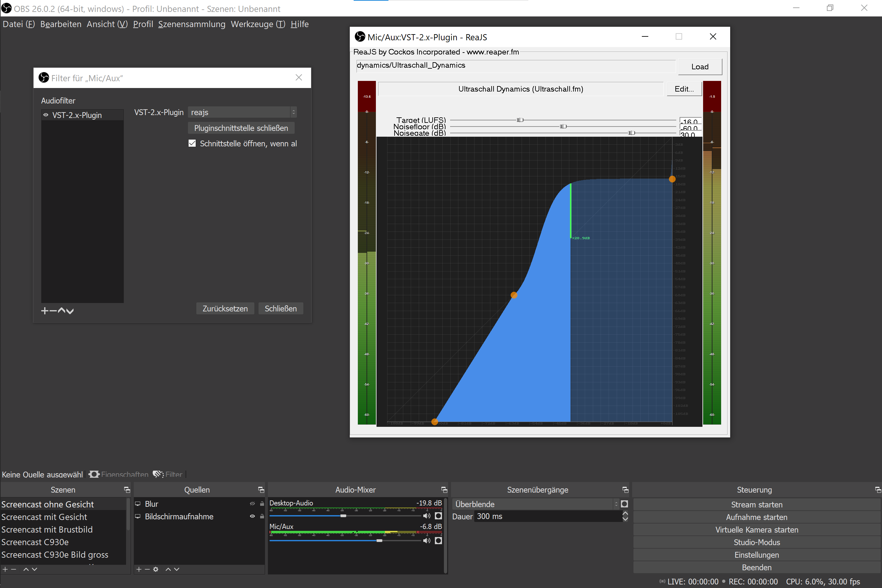The height and width of the screenshot is (588, 882).
Task: Uncheck the Schnittstelle öffnen checkbox
Action: tap(192, 143)
